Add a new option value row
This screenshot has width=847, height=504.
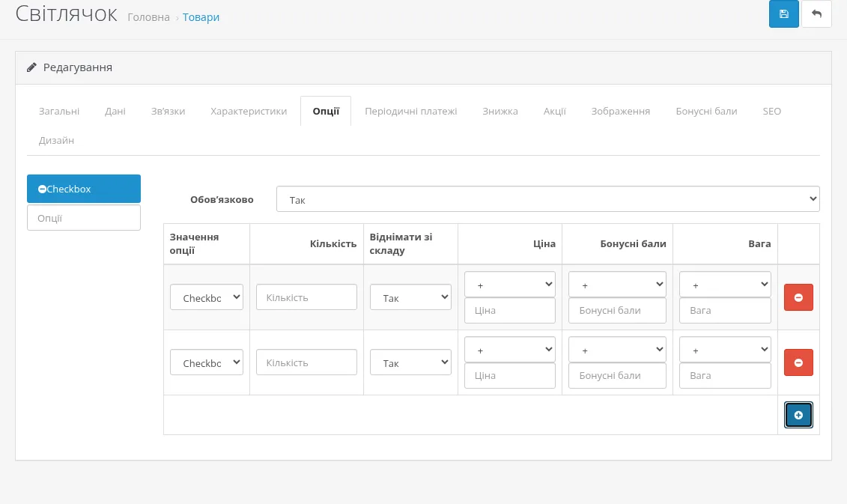click(x=798, y=415)
